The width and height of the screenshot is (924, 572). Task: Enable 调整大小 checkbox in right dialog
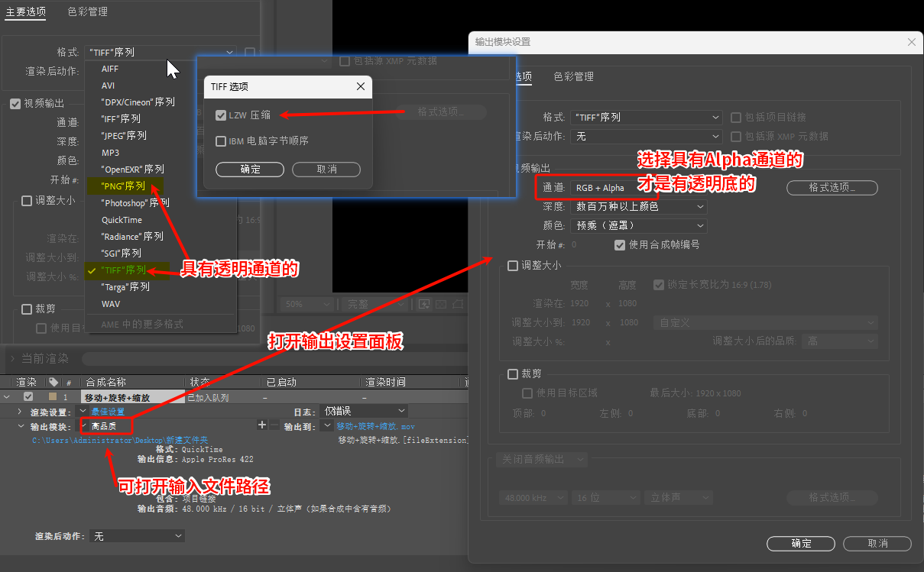(x=513, y=266)
